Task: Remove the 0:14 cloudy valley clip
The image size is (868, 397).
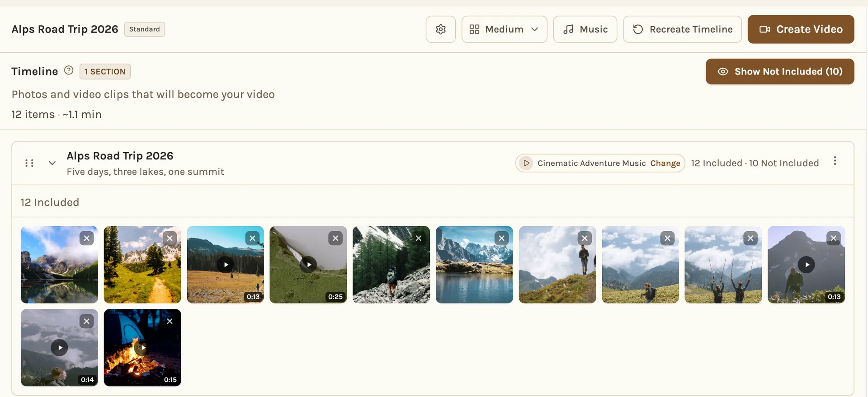Action: [x=87, y=321]
